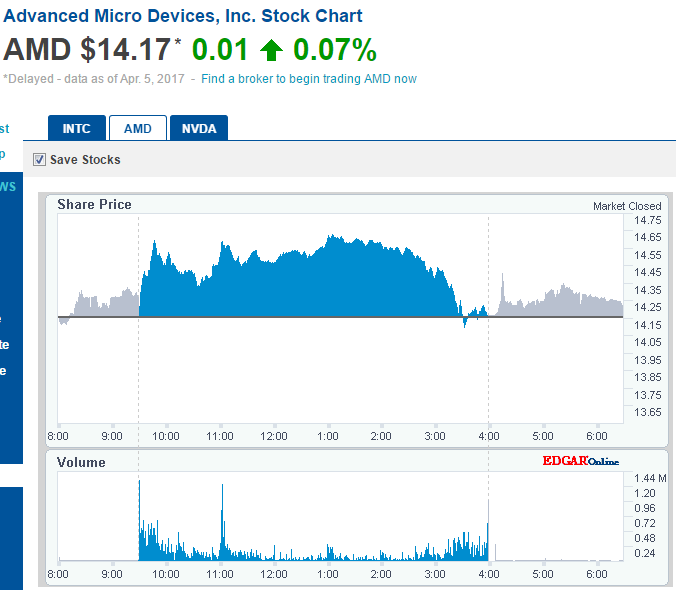The height and width of the screenshot is (590, 676).
Task: Click the Share Price chart title
Action: tap(94, 205)
